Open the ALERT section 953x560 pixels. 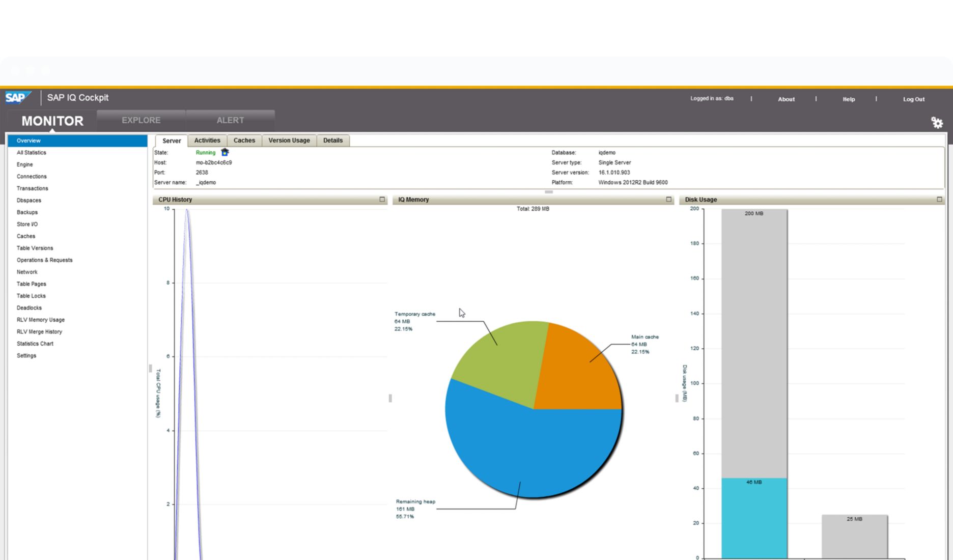230,120
